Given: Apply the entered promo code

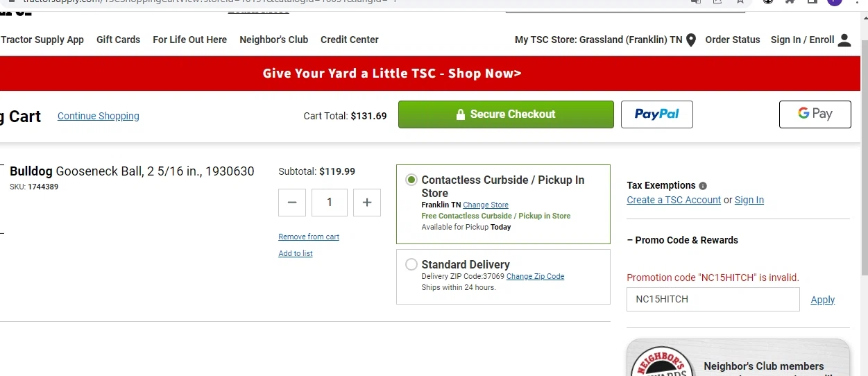Looking at the screenshot, I should coord(822,300).
